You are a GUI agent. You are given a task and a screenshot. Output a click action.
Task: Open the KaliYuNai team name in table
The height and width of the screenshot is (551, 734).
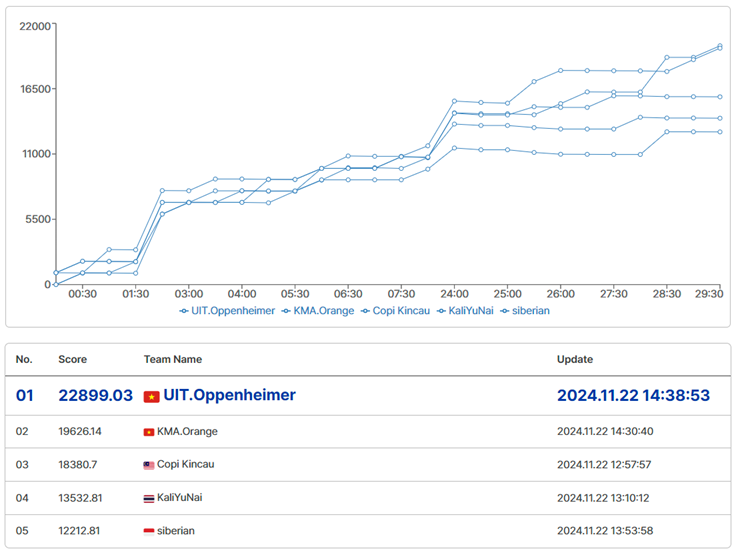point(180,498)
